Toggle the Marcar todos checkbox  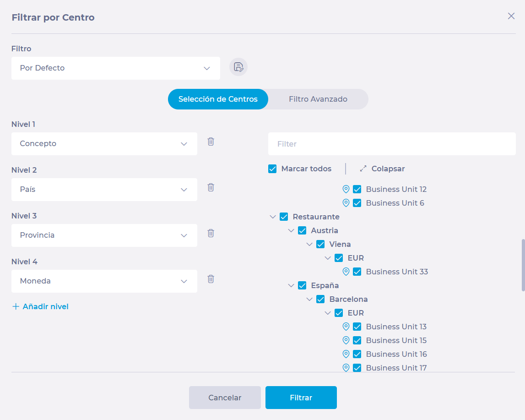(x=272, y=169)
